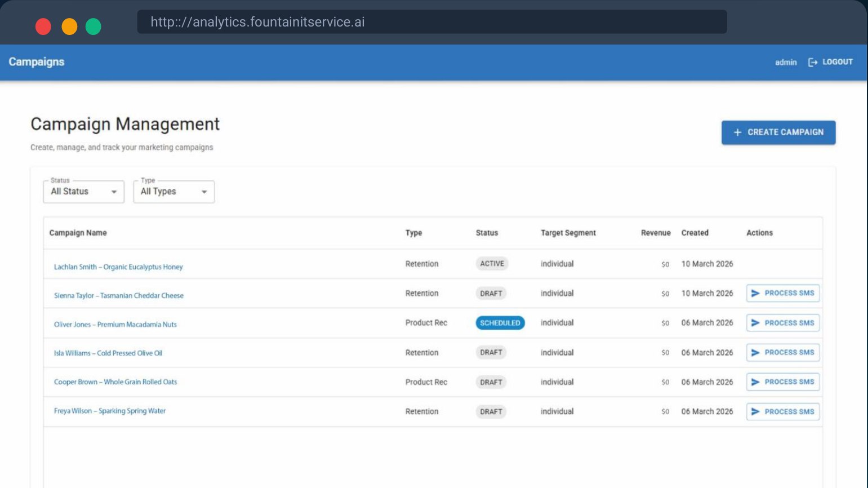The width and height of the screenshot is (868, 488).
Task: Process SMS for Cooper Brown campaign
Action: 783,382
